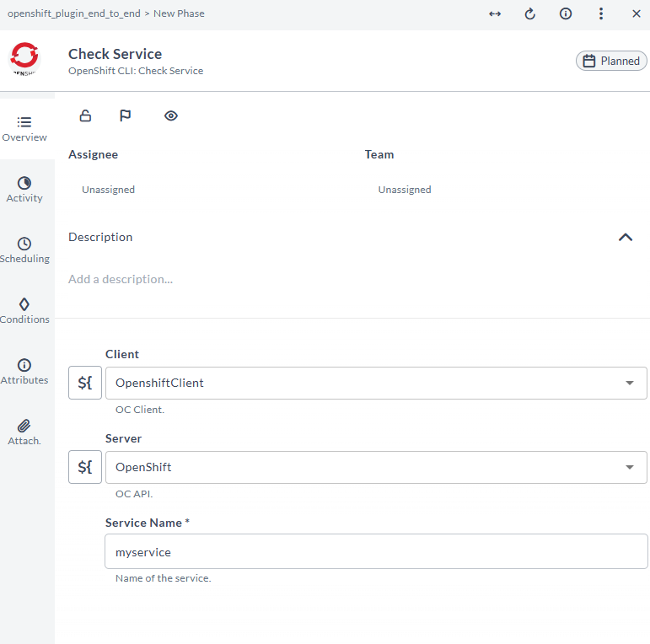
Task: Click the New Phase breadcrumb
Action: coord(179,13)
